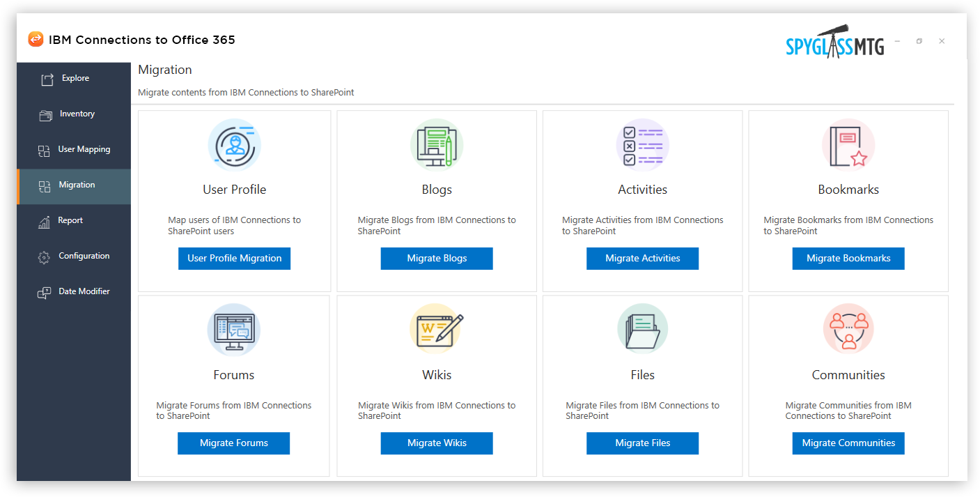Image resolution: width=980 pixels, height=497 pixels.
Task: Click the Bookmarks card title
Action: (x=848, y=190)
